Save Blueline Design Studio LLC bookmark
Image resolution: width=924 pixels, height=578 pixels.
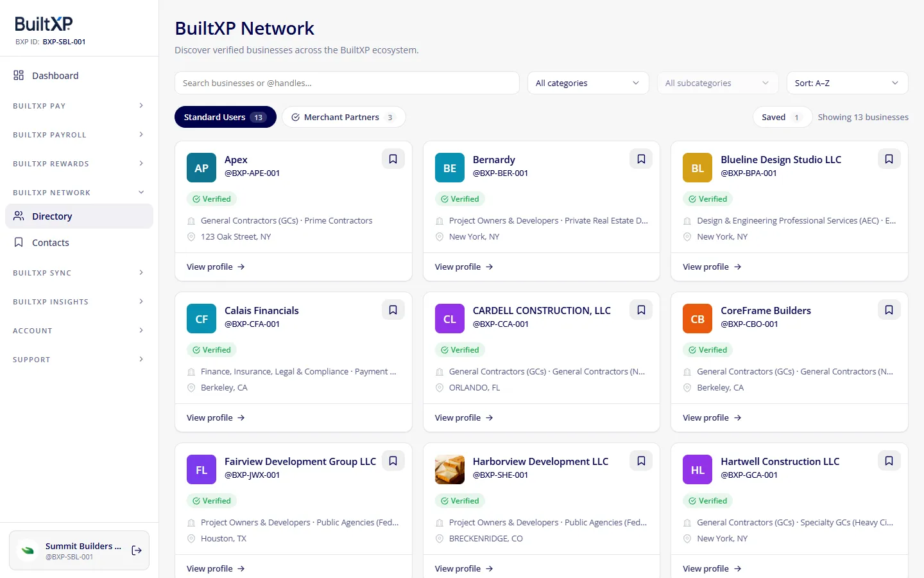point(889,159)
